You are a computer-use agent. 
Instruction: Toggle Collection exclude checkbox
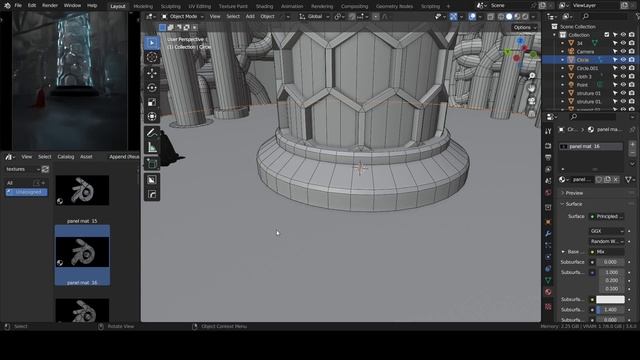607,35
